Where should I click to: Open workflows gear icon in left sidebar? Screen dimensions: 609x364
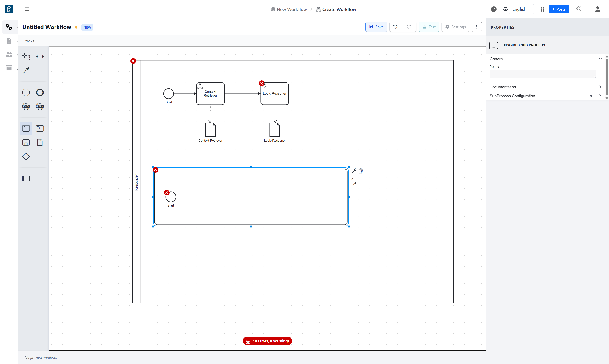tap(9, 27)
